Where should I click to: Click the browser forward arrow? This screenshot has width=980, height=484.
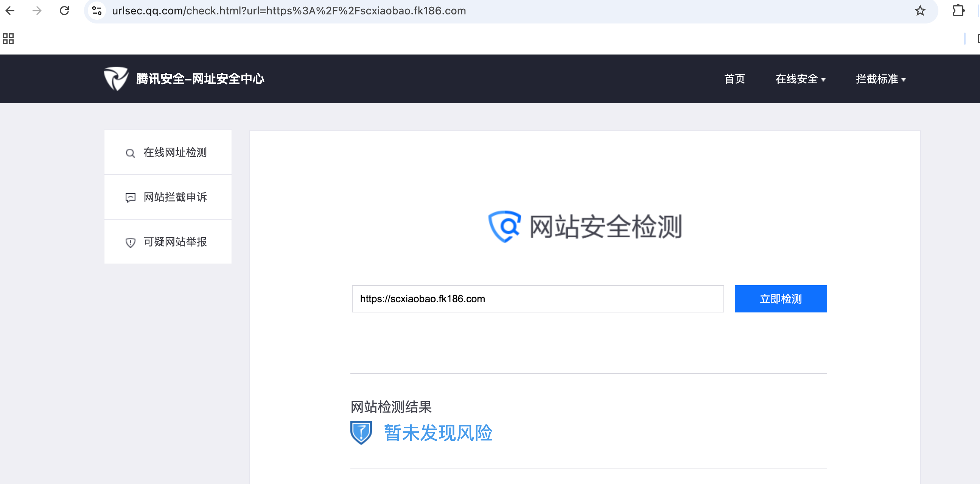[37, 11]
